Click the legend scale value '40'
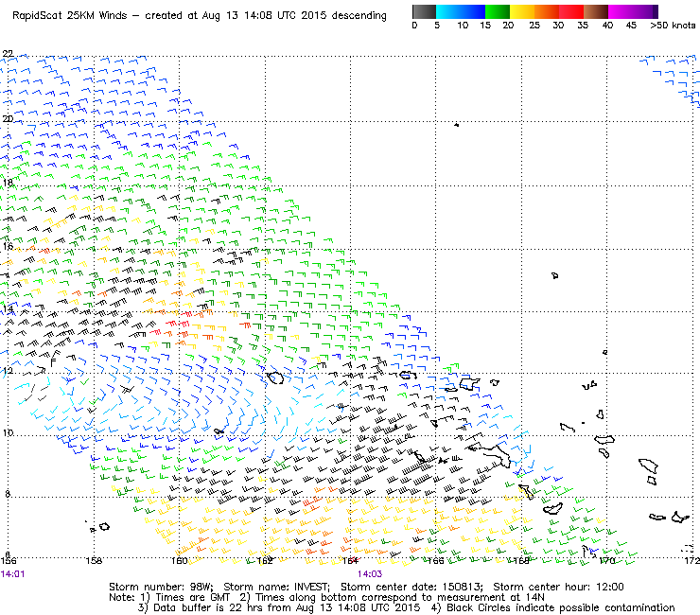This screenshot has height=615, width=700. pos(607,26)
